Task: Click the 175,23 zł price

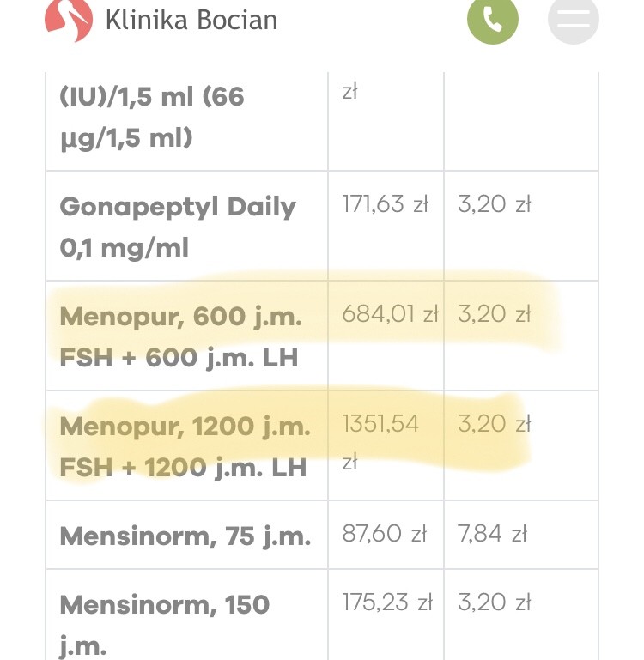Action: pyautogui.click(x=386, y=602)
